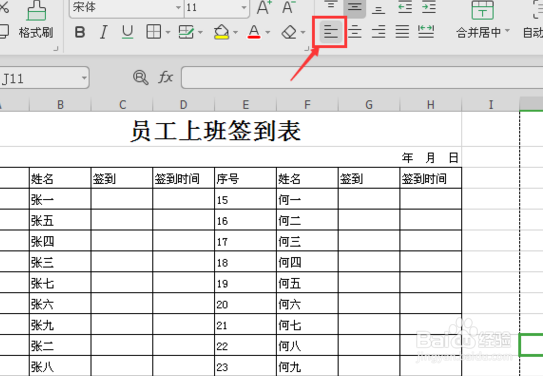Viewport: 543px width, 376px height.
Task: Open the draw border style dropdown arrow
Action: [x=201, y=33]
